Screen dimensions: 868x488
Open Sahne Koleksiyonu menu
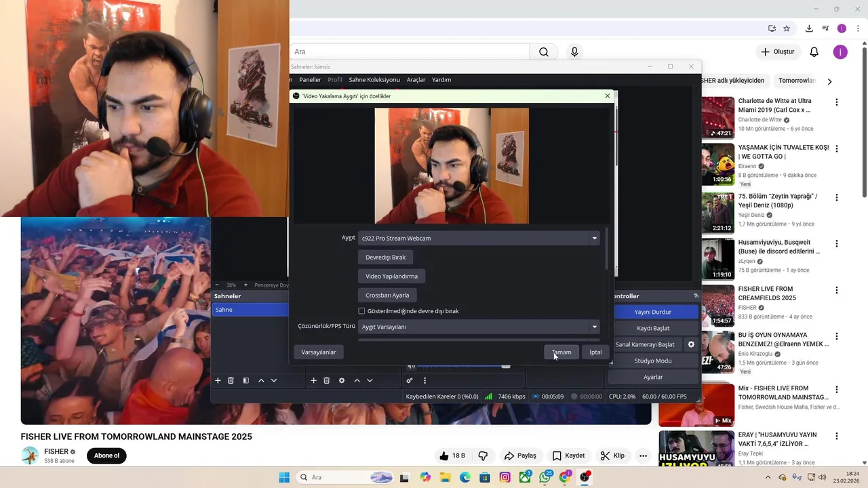tap(374, 79)
